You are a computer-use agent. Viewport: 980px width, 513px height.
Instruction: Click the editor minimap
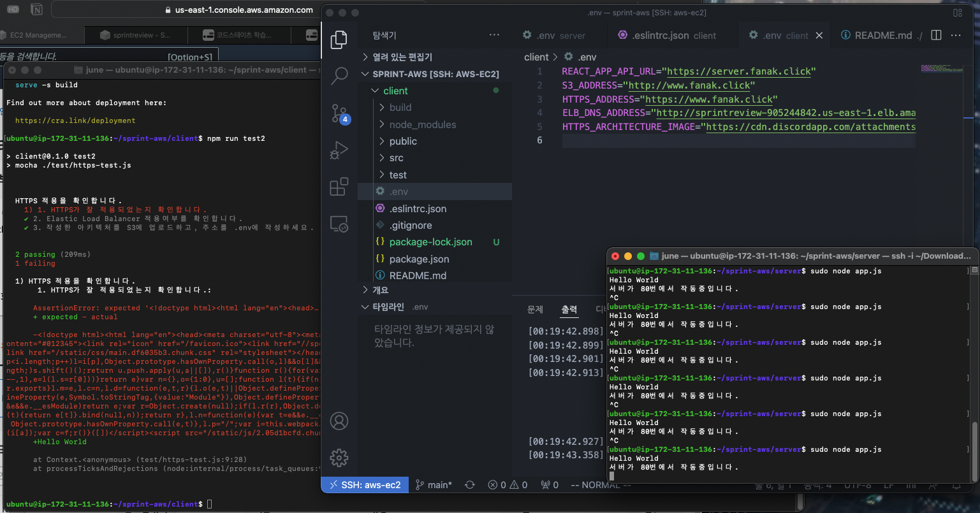[x=942, y=68]
